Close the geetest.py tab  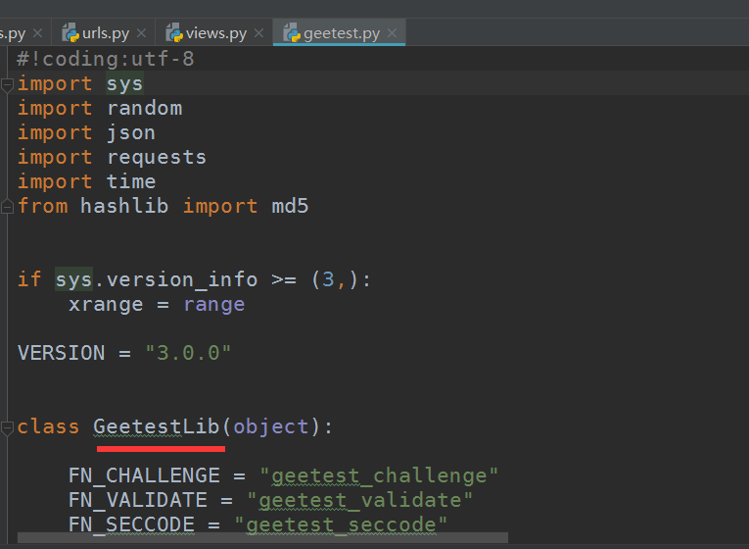392,33
